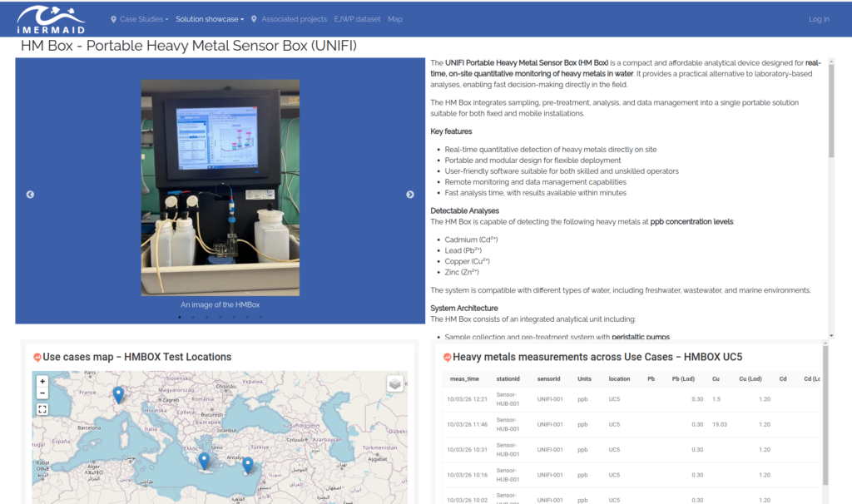Click the Pb (Lod) column header
The height and width of the screenshot is (504, 852).
coord(684,379)
